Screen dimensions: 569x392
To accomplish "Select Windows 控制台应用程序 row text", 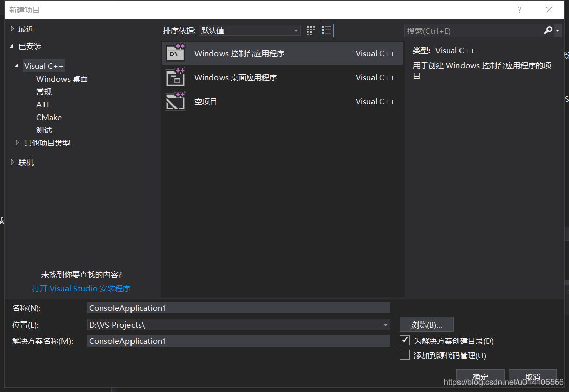I will coord(239,53).
